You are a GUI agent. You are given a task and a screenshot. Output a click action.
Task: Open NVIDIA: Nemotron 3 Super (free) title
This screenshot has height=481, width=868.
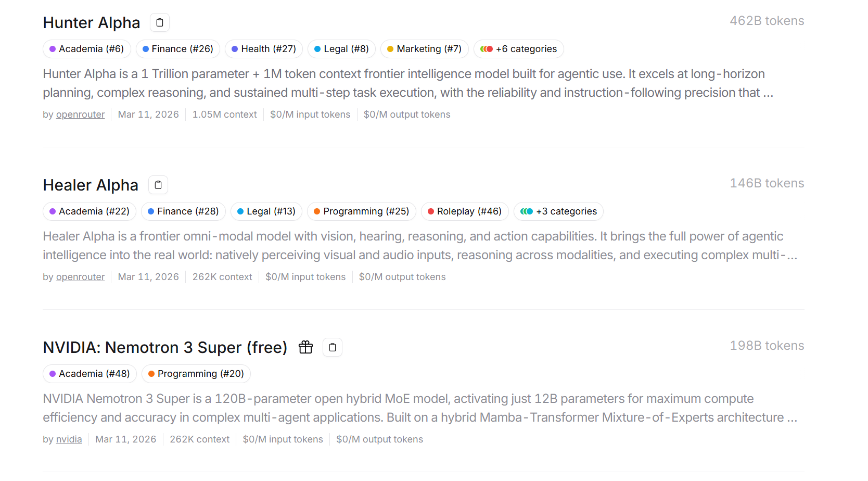pyautogui.click(x=165, y=348)
